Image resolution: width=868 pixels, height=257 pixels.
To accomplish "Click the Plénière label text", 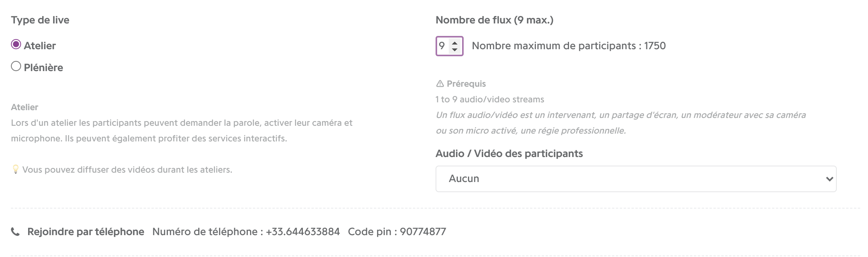I will click(43, 68).
